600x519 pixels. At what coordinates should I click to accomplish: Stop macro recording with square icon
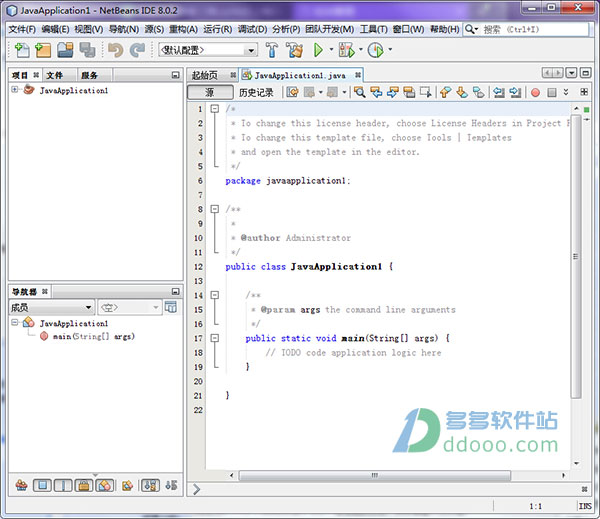pyautogui.click(x=552, y=93)
